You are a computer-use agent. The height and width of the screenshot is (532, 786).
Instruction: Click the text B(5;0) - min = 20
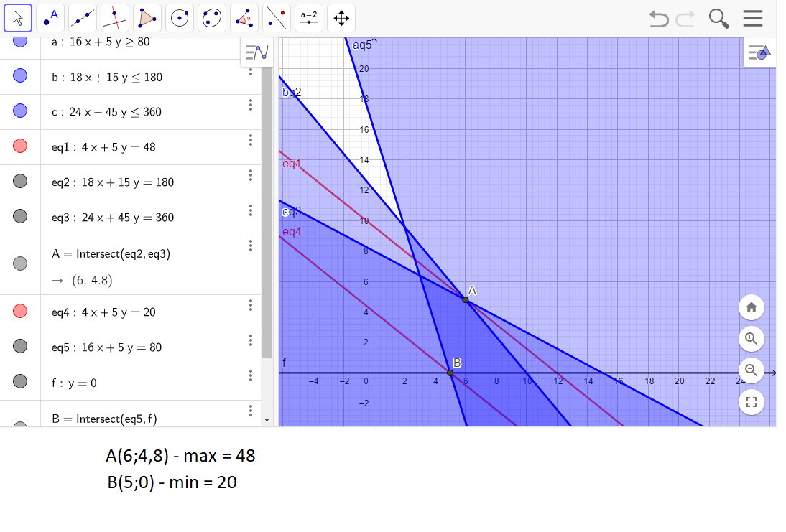[x=172, y=482]
